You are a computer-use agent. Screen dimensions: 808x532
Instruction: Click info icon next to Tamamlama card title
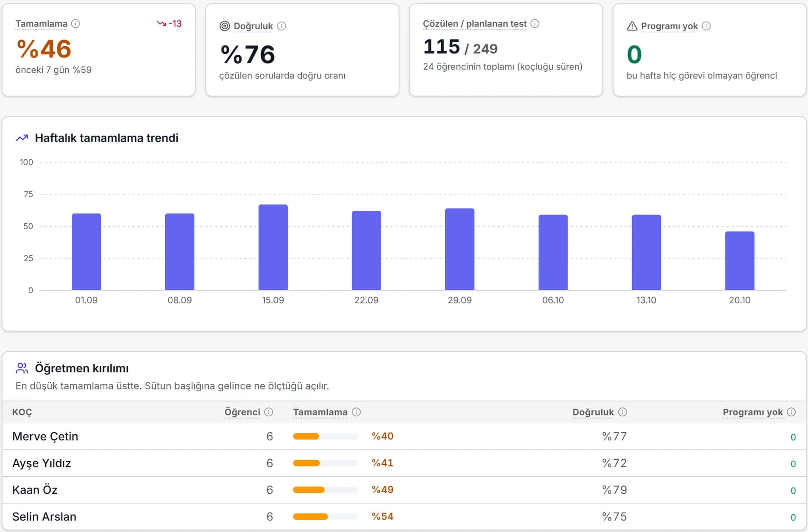(x=75, y=23)
